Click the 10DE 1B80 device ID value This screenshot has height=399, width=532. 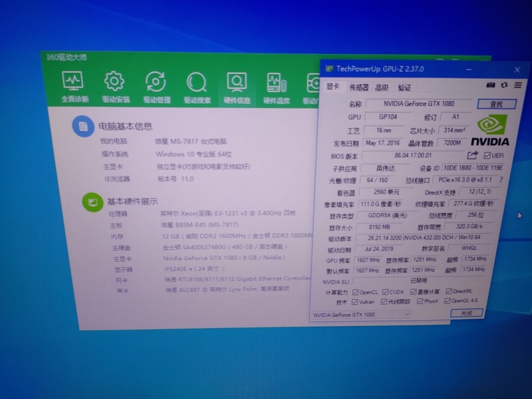[473, 168]
